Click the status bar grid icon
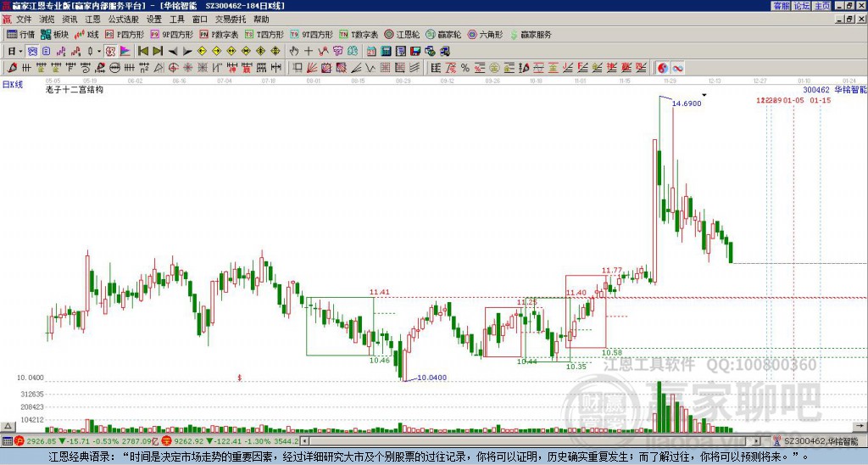Viewport: 868px width, 465px height. coord(7,441)
